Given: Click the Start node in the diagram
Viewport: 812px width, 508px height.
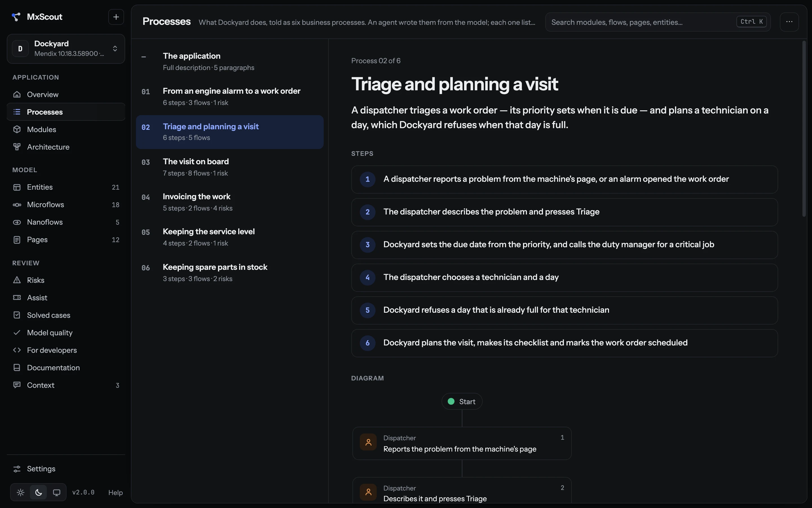Looking at the screenshot, I should coord(462,402).
